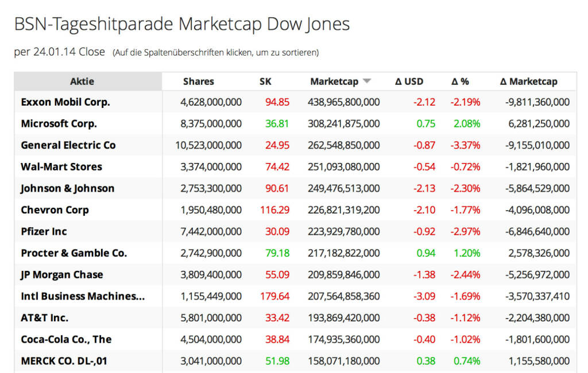Image resolution: width=588 pixels, height=373 pixels.
Task: Open Exxon Mobil Corp. stock link
Action: pyautogui.click(x=65, y=102)
